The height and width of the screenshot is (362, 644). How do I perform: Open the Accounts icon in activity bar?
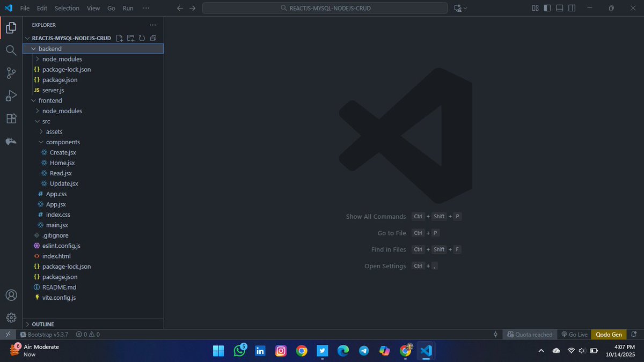[11, 295]
